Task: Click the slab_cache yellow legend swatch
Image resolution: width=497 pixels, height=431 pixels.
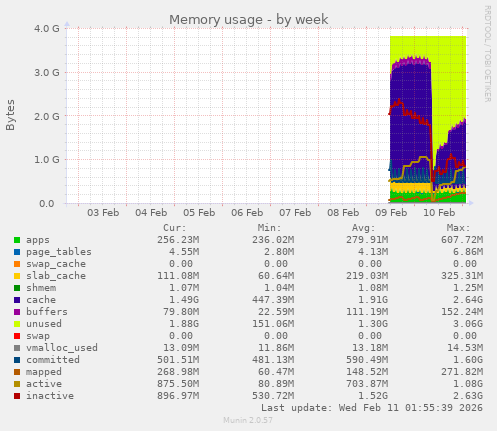Action: (x=17, y=276)
